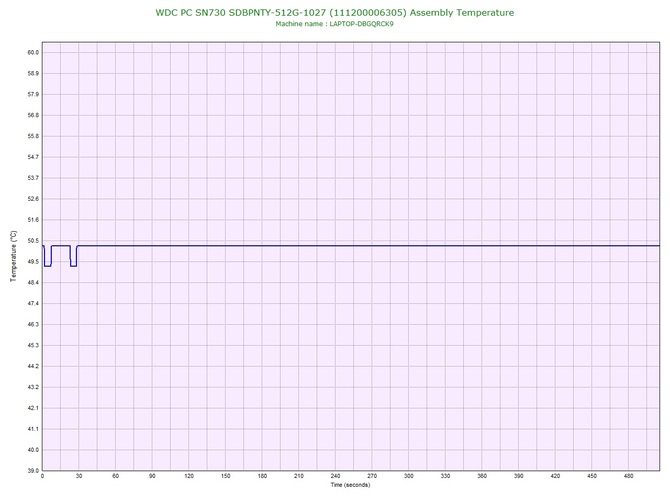Click the 46.3 y-axis tick label

(x=33, y=325)
